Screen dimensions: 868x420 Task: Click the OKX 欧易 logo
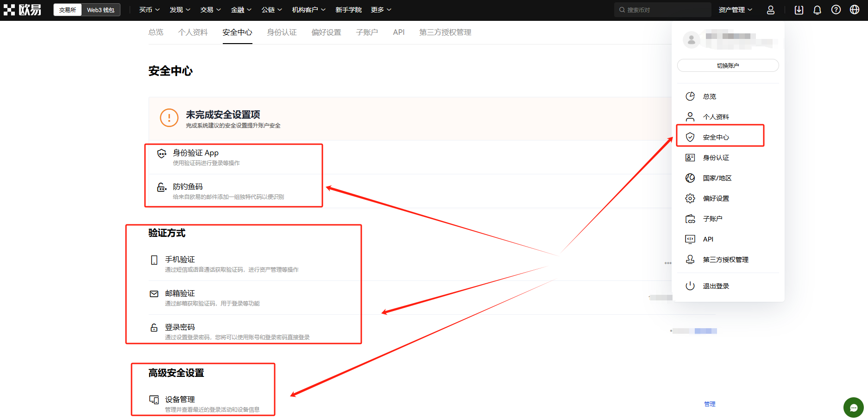(x=22, y=9)
